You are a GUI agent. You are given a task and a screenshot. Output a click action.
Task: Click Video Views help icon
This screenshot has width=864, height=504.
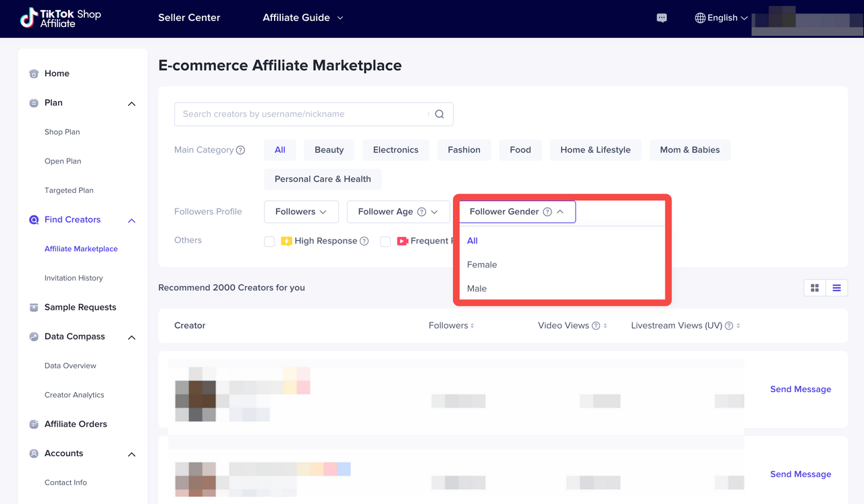[x=596, y=326]
